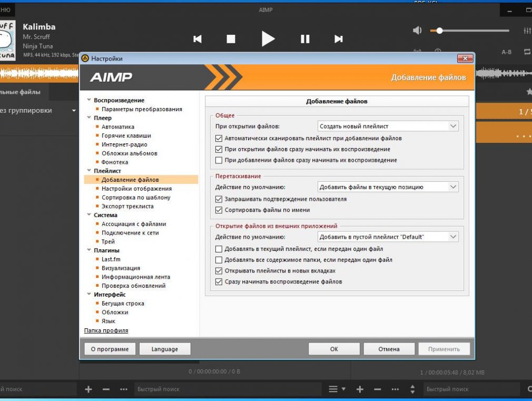Click the AIMP icon in Настройки title bar
The width and height of the screenshot is (532, 401).
point(85,58)
